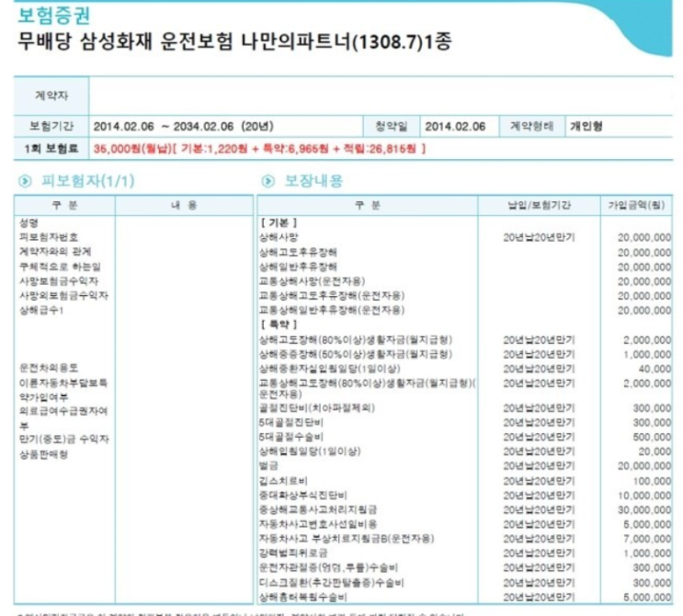Click the 사망외보험금수익자 row label

pos(63,295)
